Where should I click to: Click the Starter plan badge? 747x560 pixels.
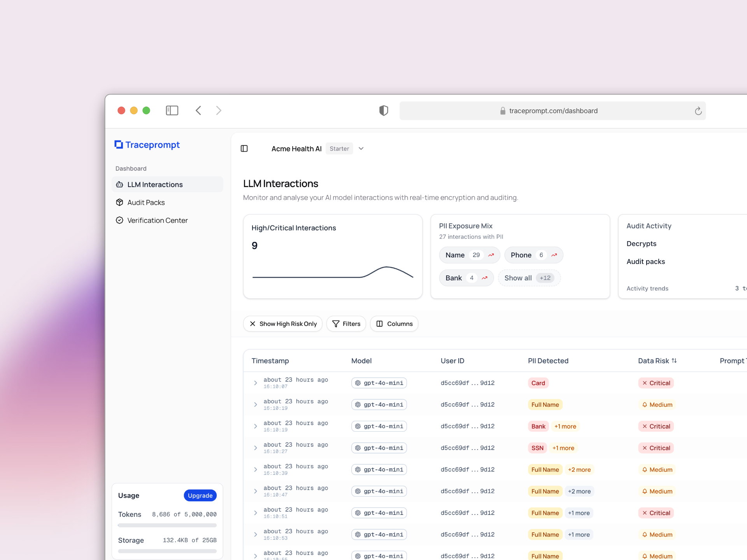click(x=339, y=149)
